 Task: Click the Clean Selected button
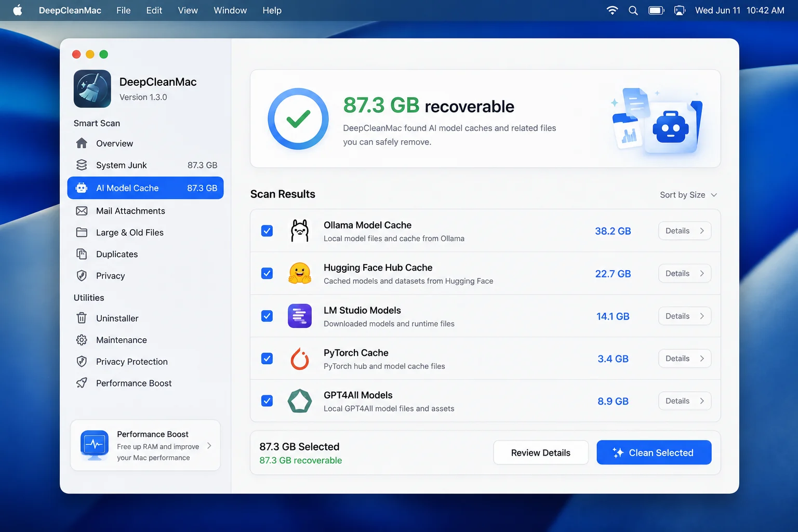(654, 453)
